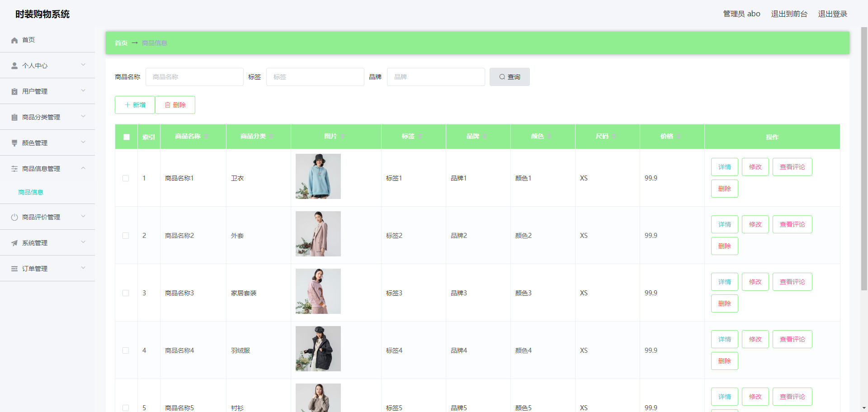Click the 商品信息管理 sliders icon

coord(14,169)
